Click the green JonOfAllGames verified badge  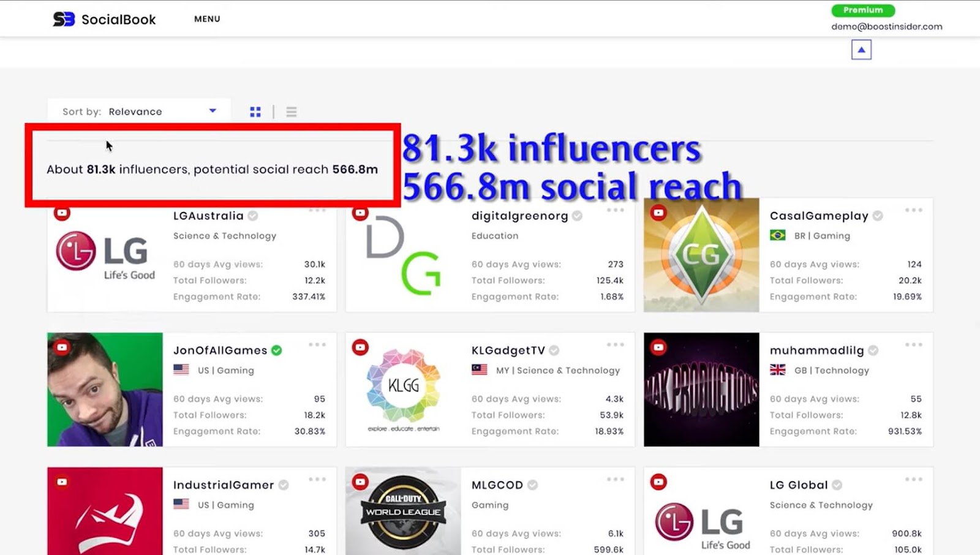(277, 350)
